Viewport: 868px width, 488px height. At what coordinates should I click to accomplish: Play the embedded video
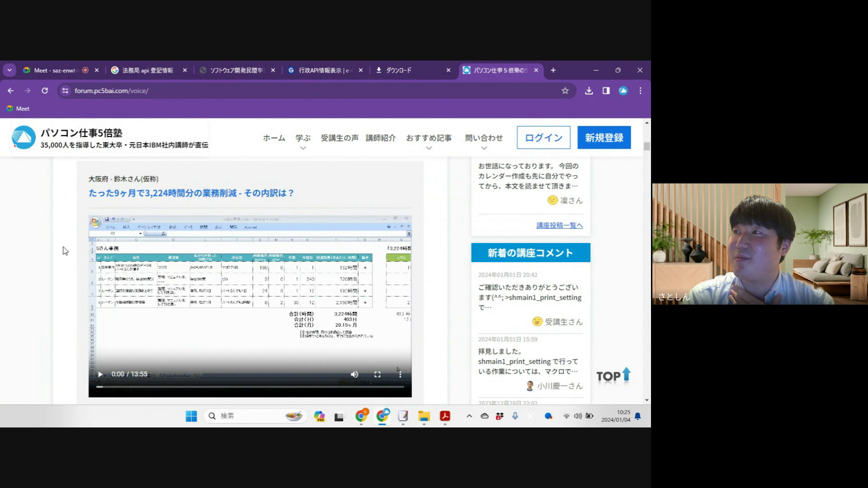pos(100,375)
